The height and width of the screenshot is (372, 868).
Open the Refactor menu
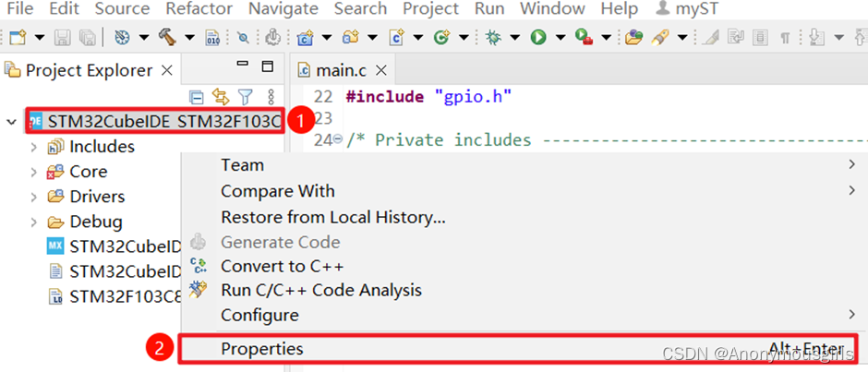(199, 9)
